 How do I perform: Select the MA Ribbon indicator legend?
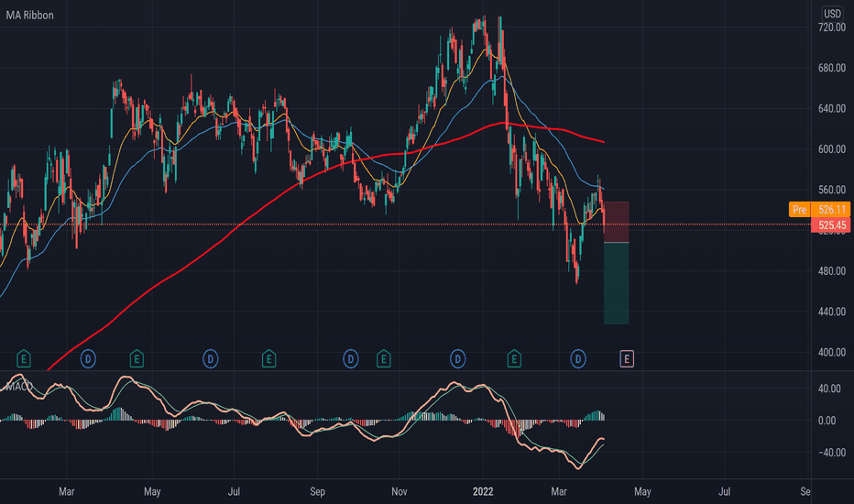29,16
